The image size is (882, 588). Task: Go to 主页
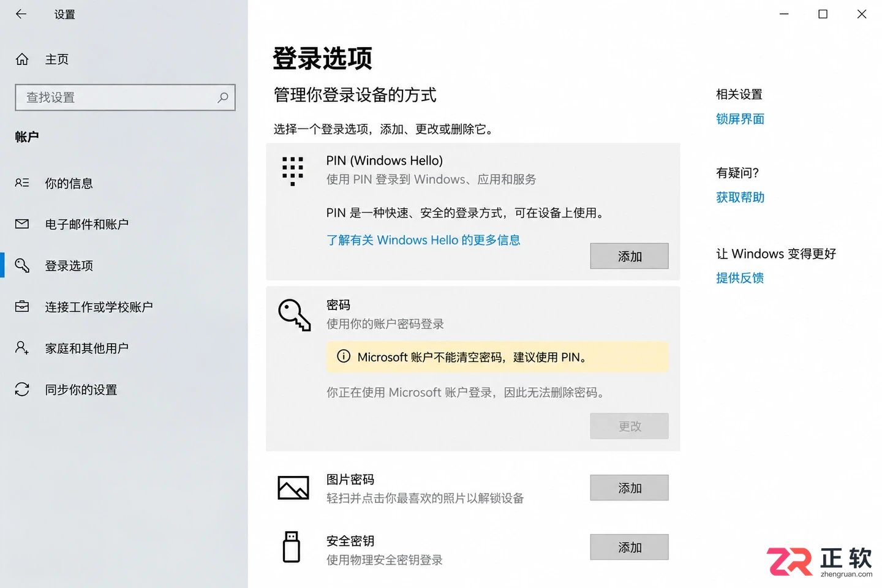(124, 59)
